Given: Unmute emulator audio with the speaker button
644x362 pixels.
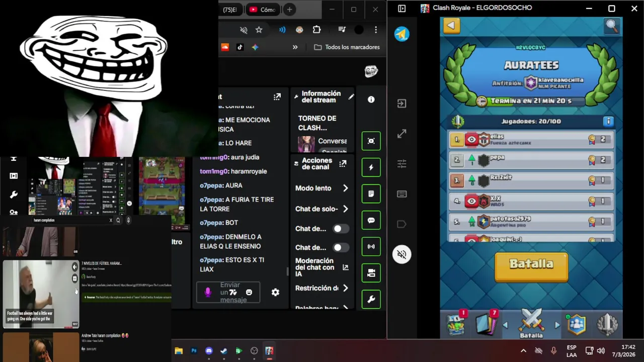Looking at the screenshot, I should click(x=401, y=254).
